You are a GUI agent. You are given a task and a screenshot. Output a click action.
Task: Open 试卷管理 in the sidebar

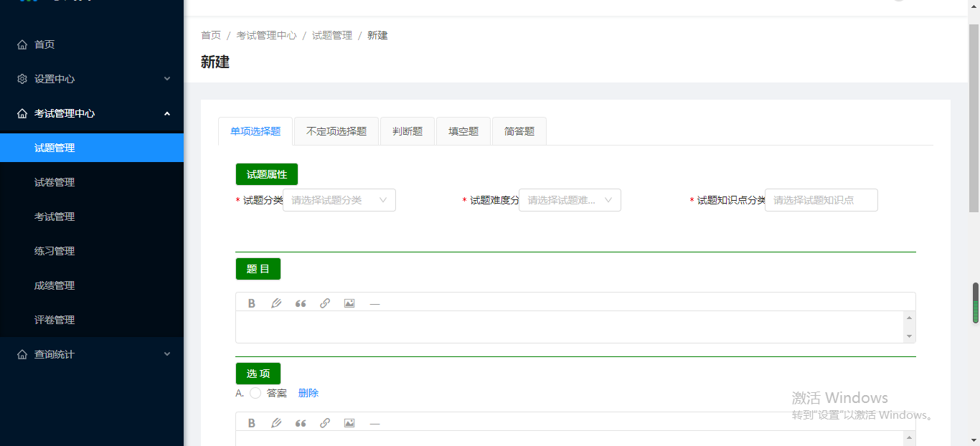pyautogui.click(x=92, y=182)
